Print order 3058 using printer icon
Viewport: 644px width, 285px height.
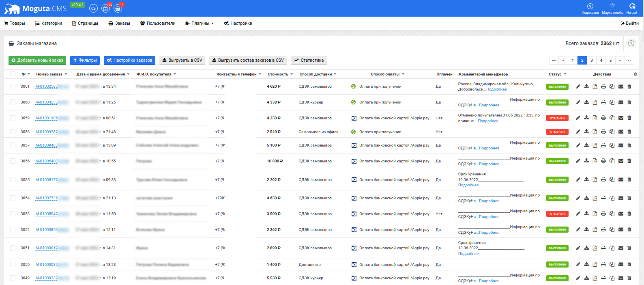coord(603,132)
